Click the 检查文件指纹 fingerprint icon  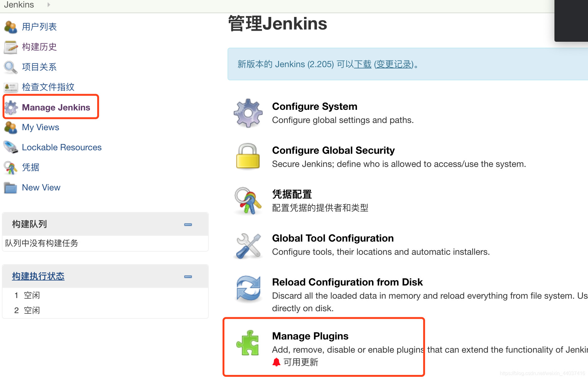click(11, 87)
